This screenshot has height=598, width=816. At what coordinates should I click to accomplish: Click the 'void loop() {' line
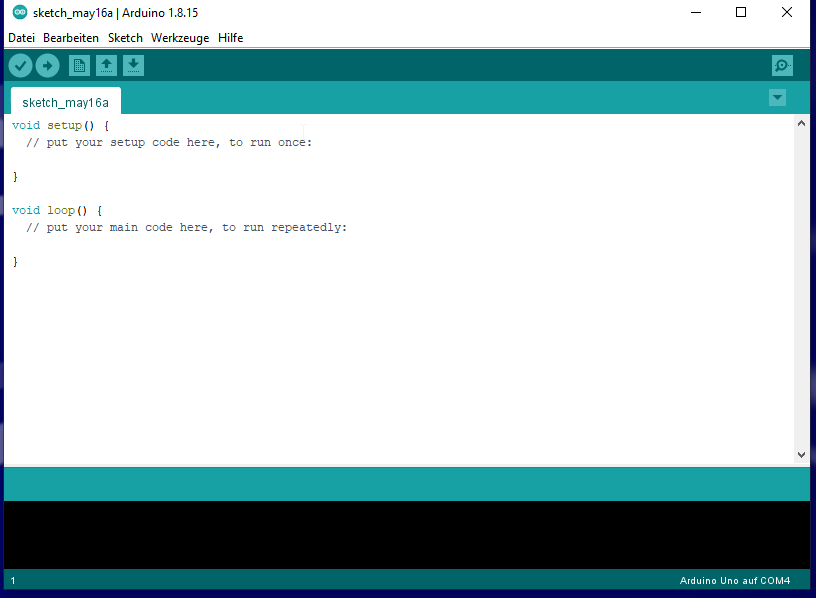point(57,210)
